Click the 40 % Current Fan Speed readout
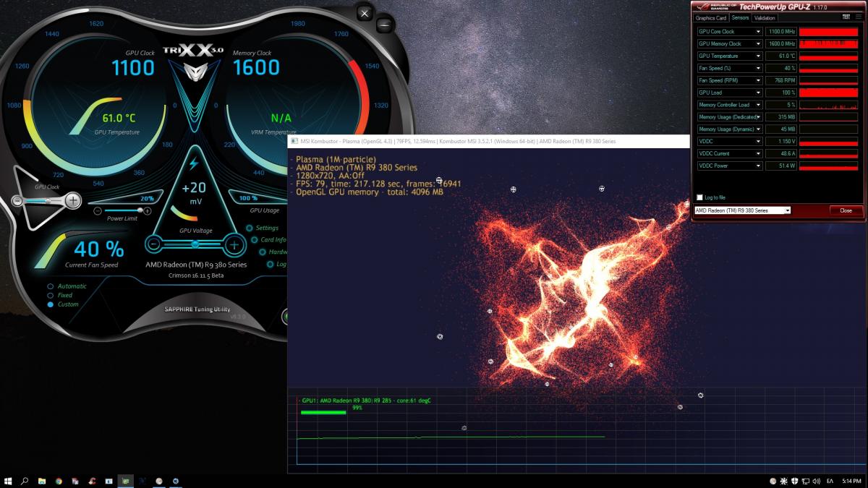Image resolution: width=868 pixels, height=488 pixels. (x=98, y=249)
